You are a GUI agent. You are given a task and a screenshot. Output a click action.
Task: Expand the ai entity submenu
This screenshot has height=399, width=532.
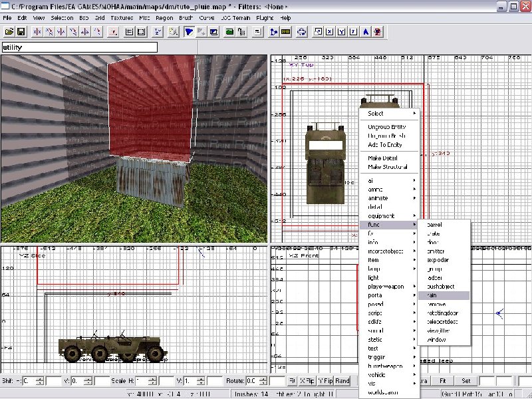click(390, 180)
